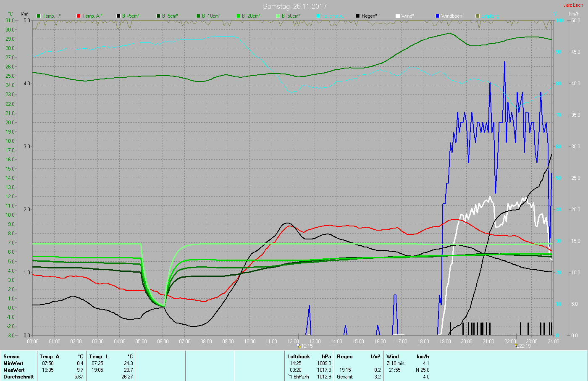Select the Sensor column header
Screen dimensions: 588x381
(x=12, y=357)
